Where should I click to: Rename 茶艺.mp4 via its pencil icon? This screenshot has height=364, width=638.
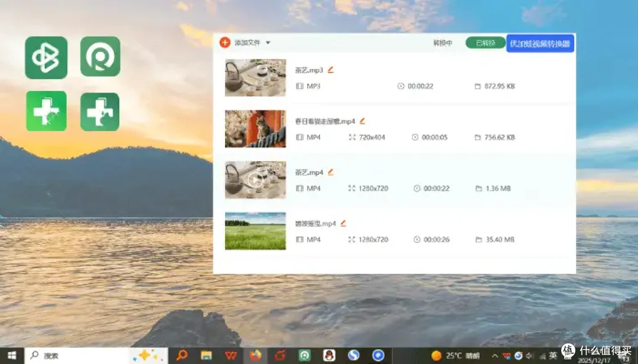pos(331,172)
